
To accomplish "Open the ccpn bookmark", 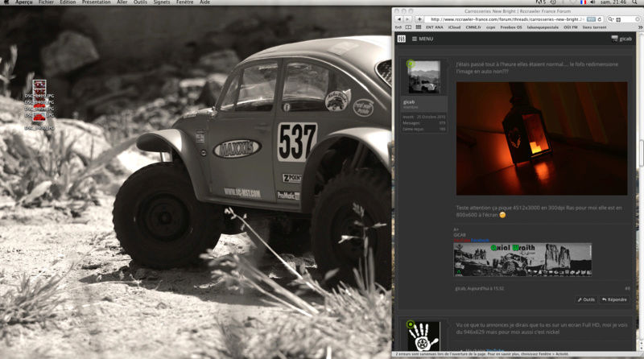I will (x=490, y=27).
